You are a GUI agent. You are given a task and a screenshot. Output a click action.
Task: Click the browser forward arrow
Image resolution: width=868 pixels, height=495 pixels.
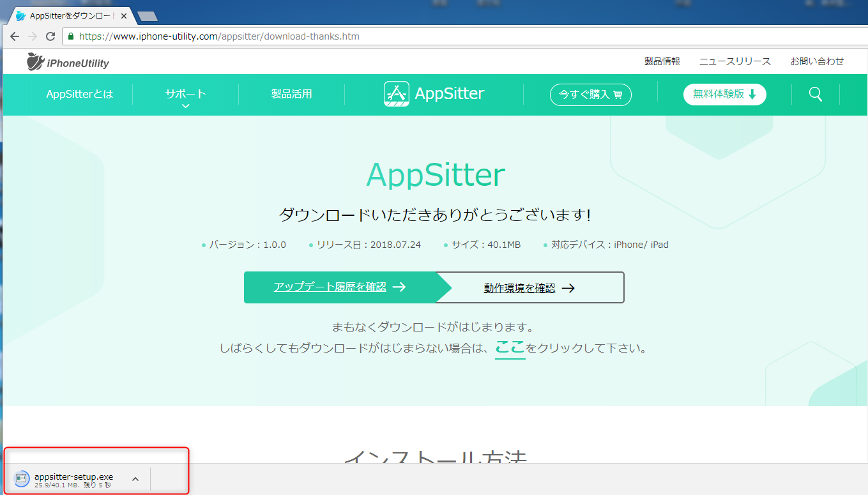click(x=33, y=36)
